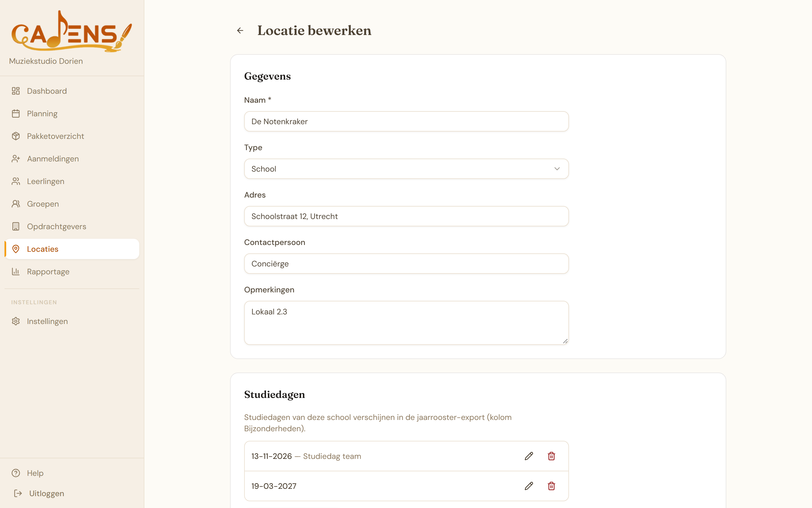Viewport: 812px width, 508px height.
Task: Click the Opdrachtgevers building icon
Action: 16,226
